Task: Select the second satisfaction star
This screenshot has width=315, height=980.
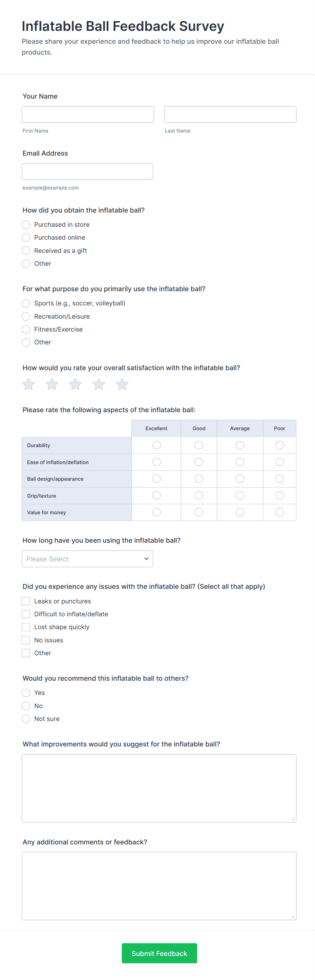Action: click(52, 384)
